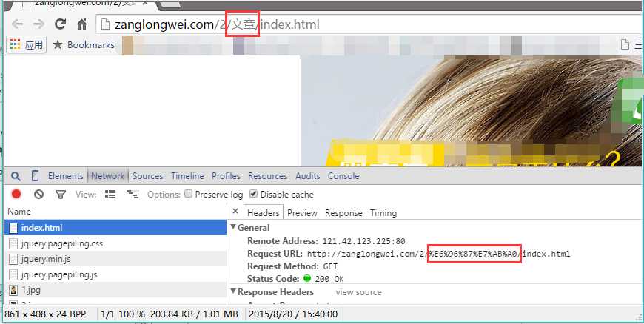Open the DevTools search magnifier icon

(16, 176)
